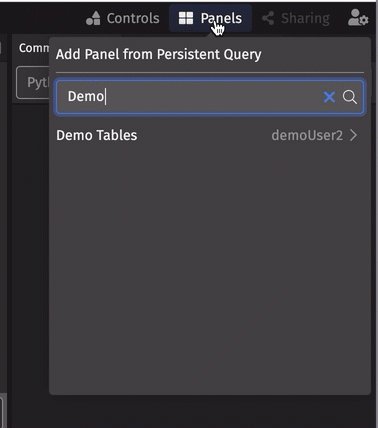Click the Panels grid icon

coord(186,18)
